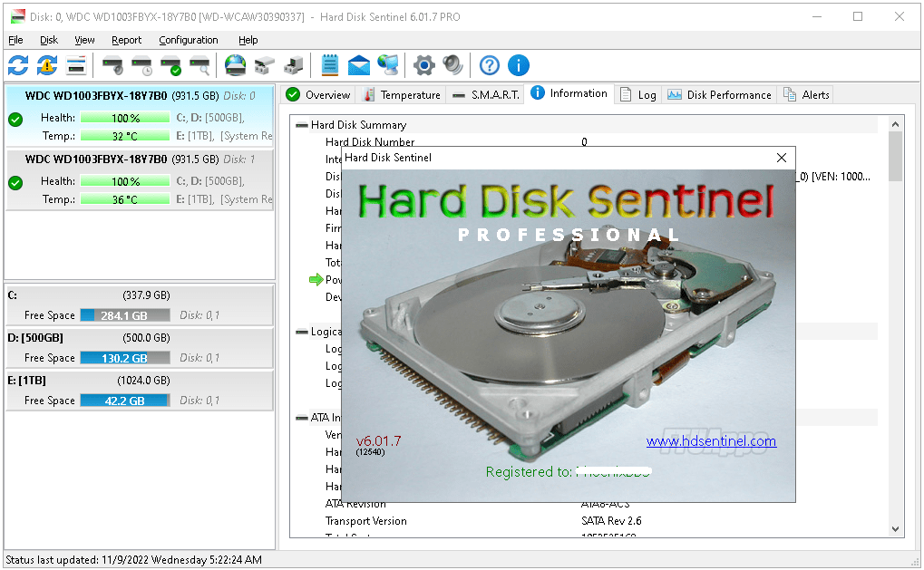Click the globe and monitor network icon
This screenshot has height=570, width=924.
pos(388,65)
